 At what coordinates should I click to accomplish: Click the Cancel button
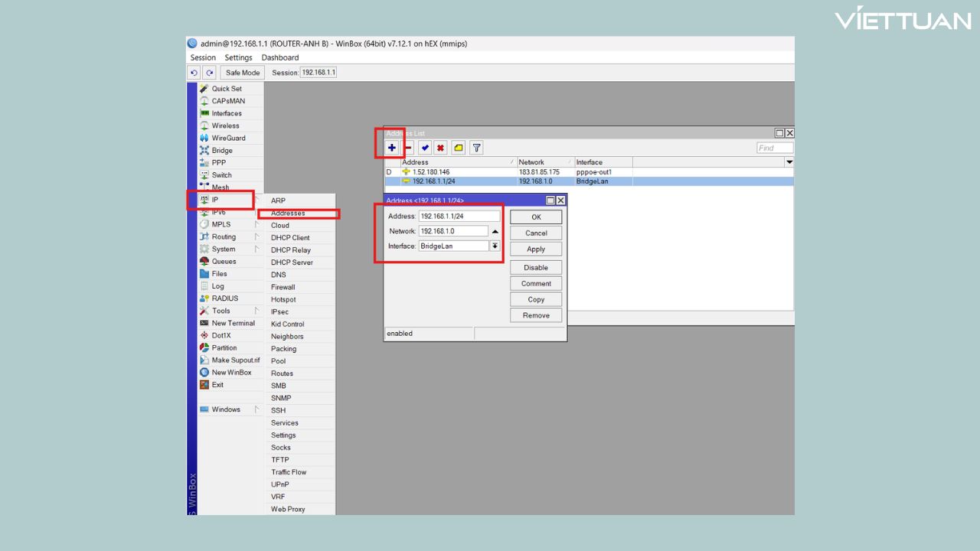point(536,233)
